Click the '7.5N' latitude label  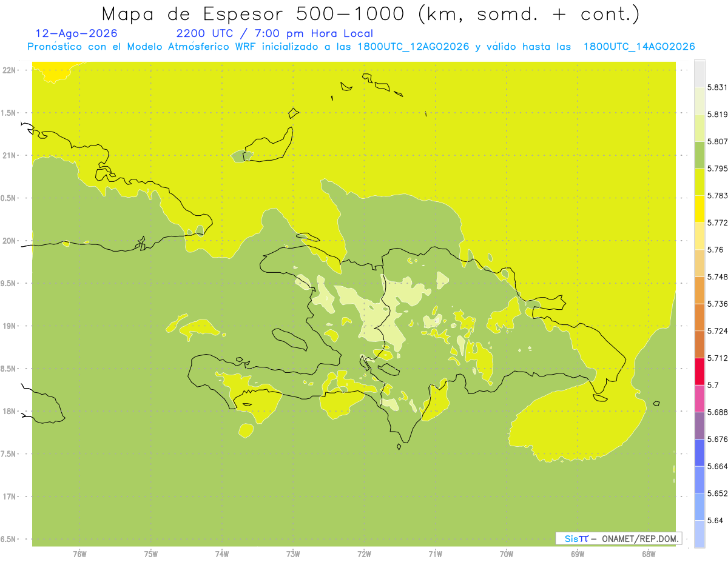(8, 454)
